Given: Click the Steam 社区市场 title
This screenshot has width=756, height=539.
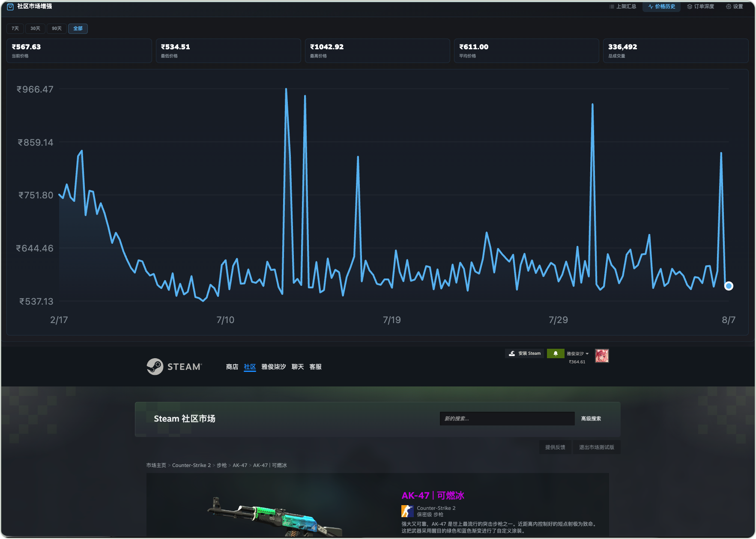Looking at the screenshot, I should [x=185, y=419].
